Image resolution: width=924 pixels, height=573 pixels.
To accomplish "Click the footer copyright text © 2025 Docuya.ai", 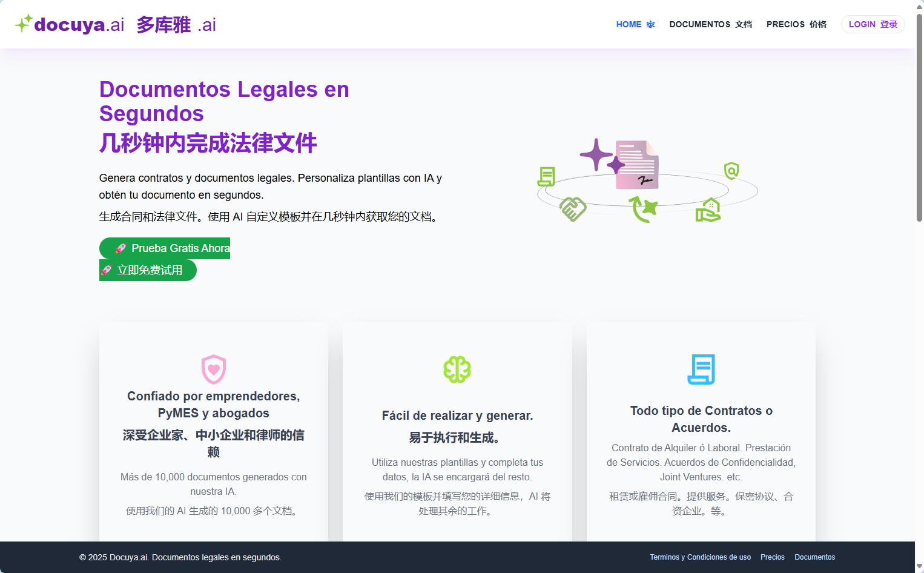I will [180, 557].
